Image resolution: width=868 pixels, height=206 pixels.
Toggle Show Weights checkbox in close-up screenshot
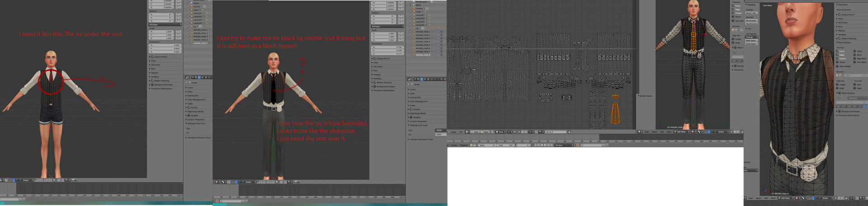coord(837,66)
